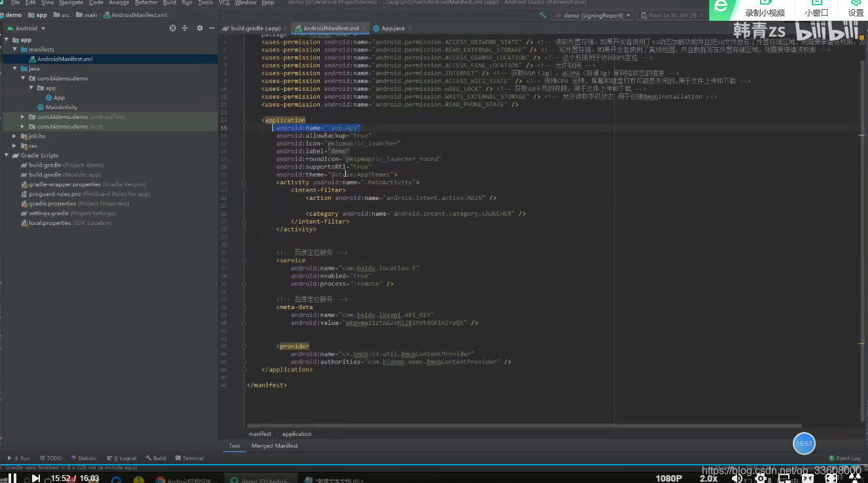Change playback speed 2.0x

tap(708, 478)
